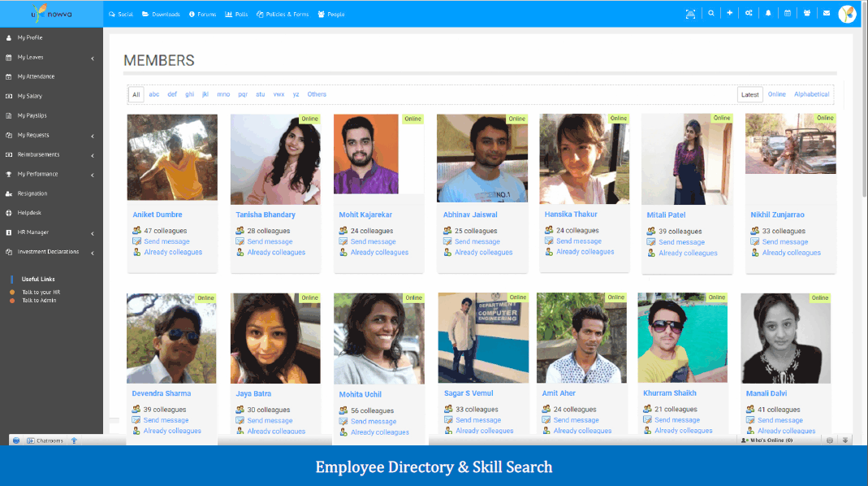Send message to Mohit Kajarekar

(x=373, y=241)
